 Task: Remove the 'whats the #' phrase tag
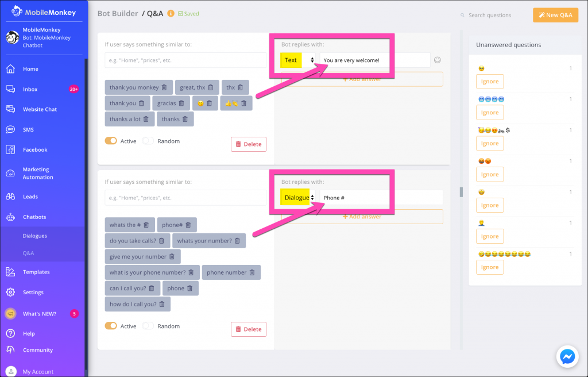pyautogui.click(x=146, y=225)
